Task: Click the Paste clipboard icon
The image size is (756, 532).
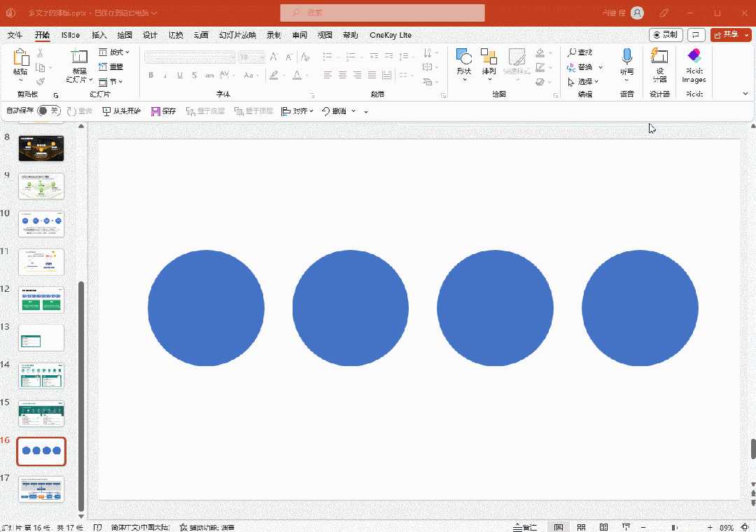Action: coord(20,57)
